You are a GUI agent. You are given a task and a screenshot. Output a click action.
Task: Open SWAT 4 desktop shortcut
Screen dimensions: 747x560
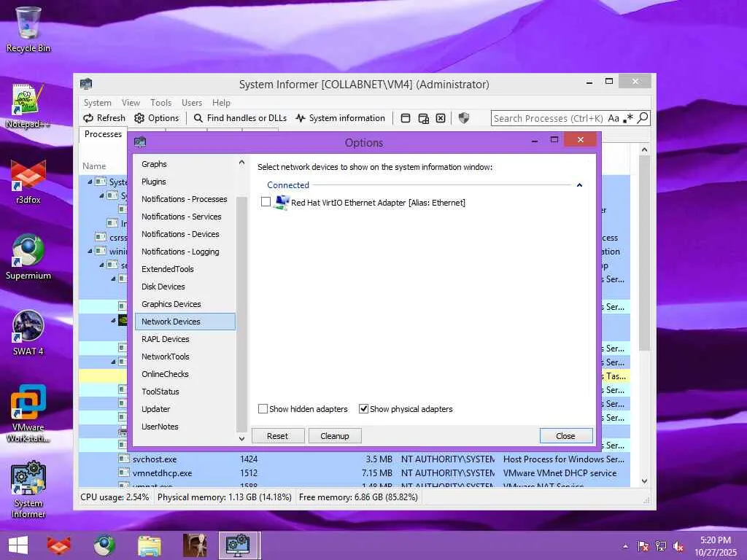click(x=28, y=333)
